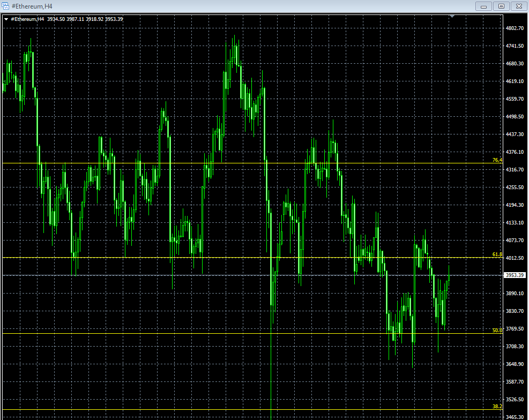Image resolution: width=529 pixels, height=420 pixels.
Task: Select the 61.8 Fibonacci level label
Action: [497, 254]
